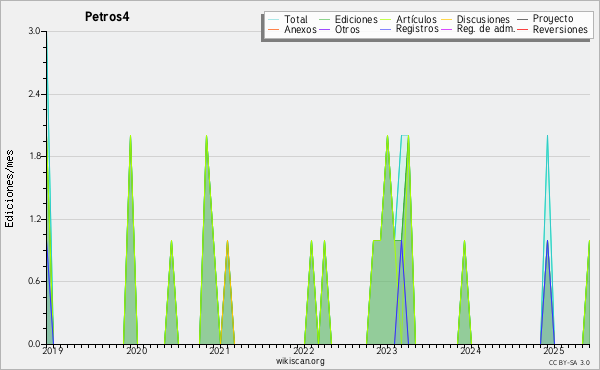Select the Artículos legend entry

(x=409, y=19)
